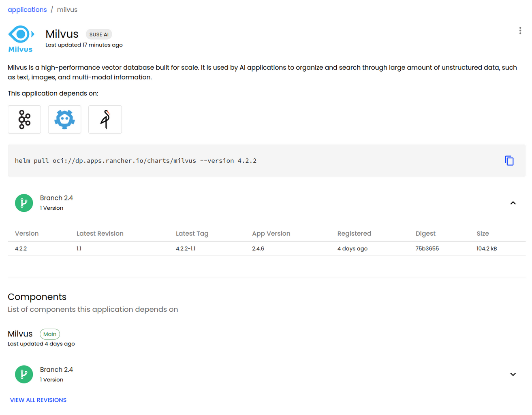The image size is (532, 415).
Task: Open the three-dot more options menu
Action: (x=520, y=31)
